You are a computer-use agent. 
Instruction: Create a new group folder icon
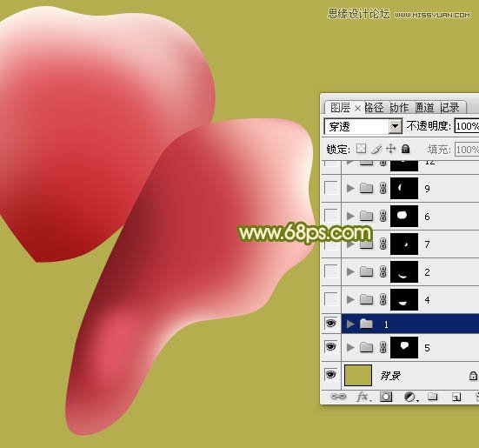(x=432, y=397)
